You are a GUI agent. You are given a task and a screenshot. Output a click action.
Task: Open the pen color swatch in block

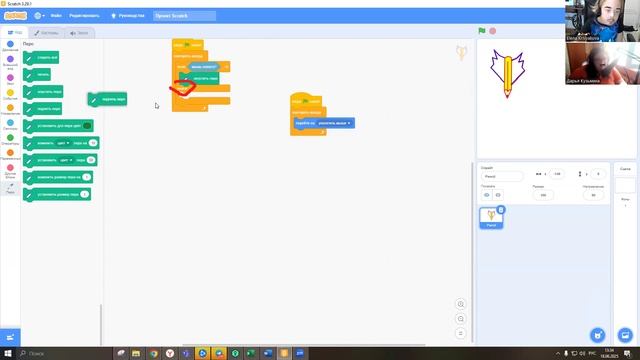tap(87, 126)
